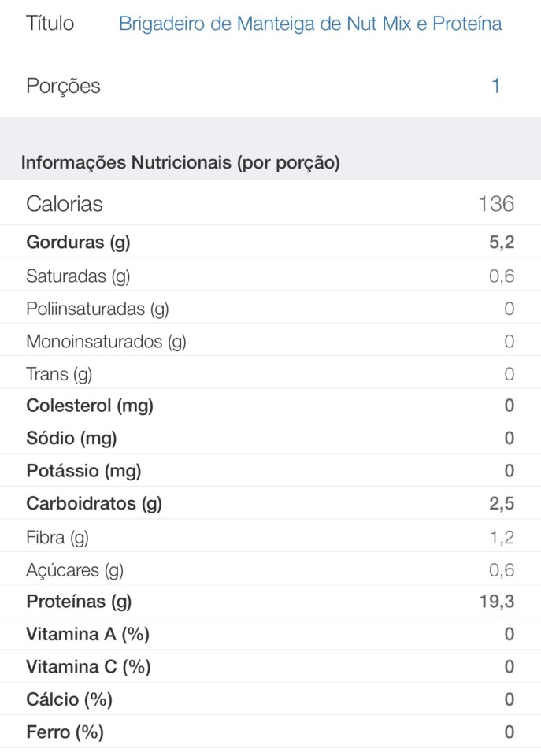Select the Vitamina C (%) value
The width and height of the screenshot is (541, 756).
pyautogui.click(x=509, y=667)
